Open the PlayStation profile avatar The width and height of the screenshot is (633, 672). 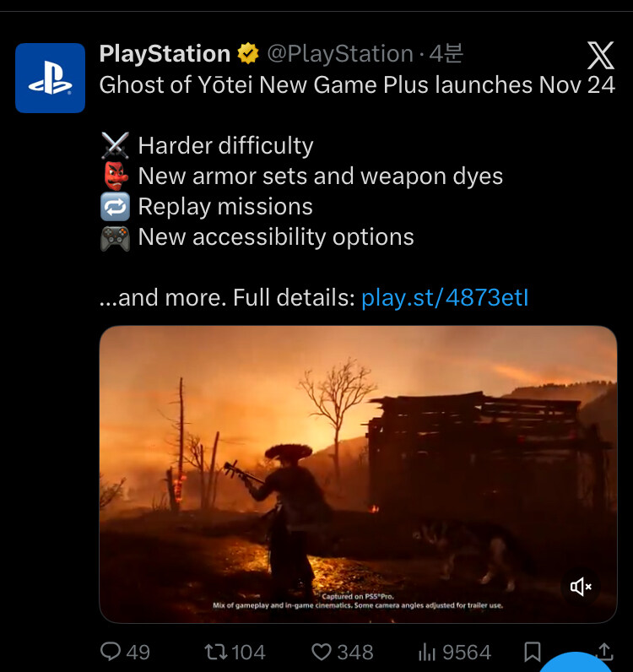(50, 78)
